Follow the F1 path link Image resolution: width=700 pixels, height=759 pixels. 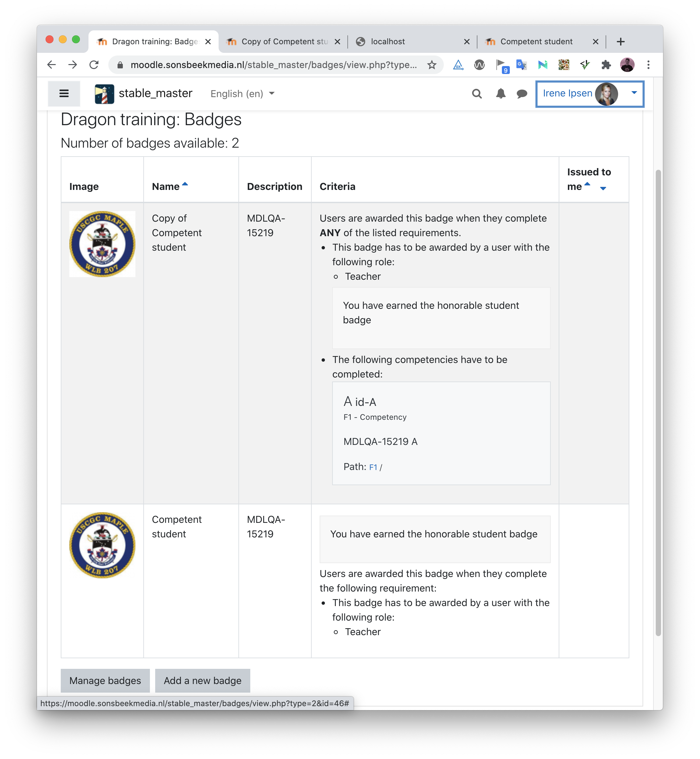tap(373, 467)
